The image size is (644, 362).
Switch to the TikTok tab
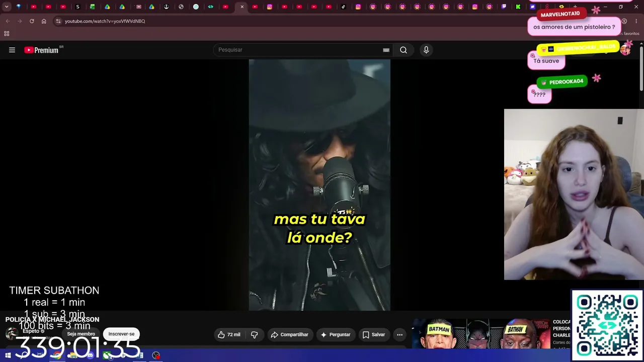click(344, 7)
